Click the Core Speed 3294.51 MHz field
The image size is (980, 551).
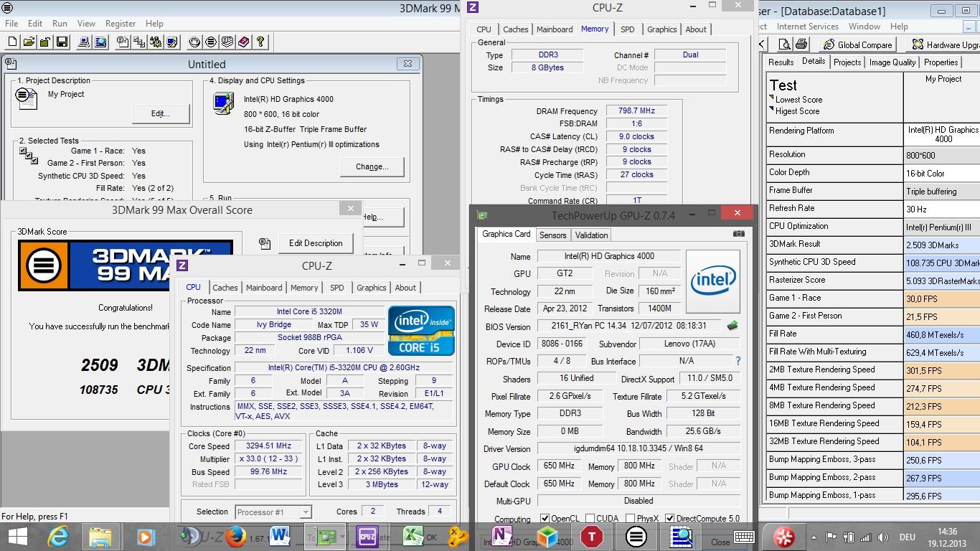pyautogui.click(x=269, y=446)
